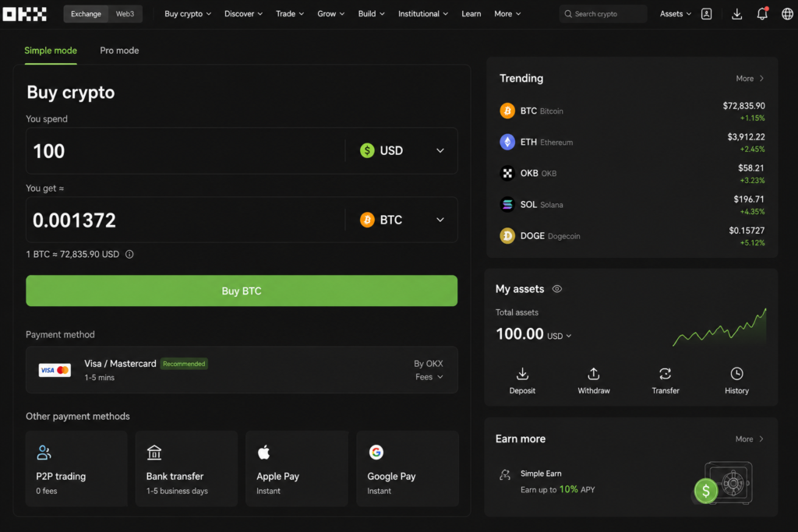Image resolution: width=798 pixels, height=532 pixels.
Task: Open the language globe icon
Action: point(787,14)
